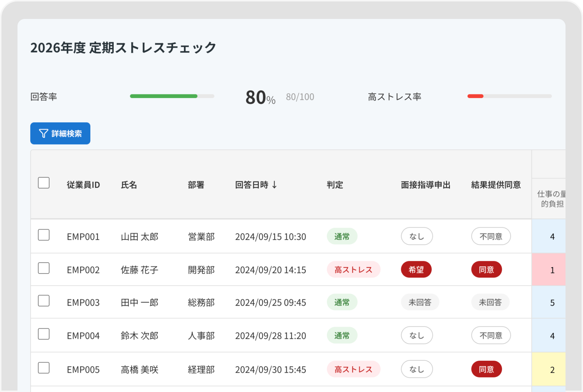583x392 pixels.
Task: Click the name 高橋 美咲
Action: click(x=140, y=370)
